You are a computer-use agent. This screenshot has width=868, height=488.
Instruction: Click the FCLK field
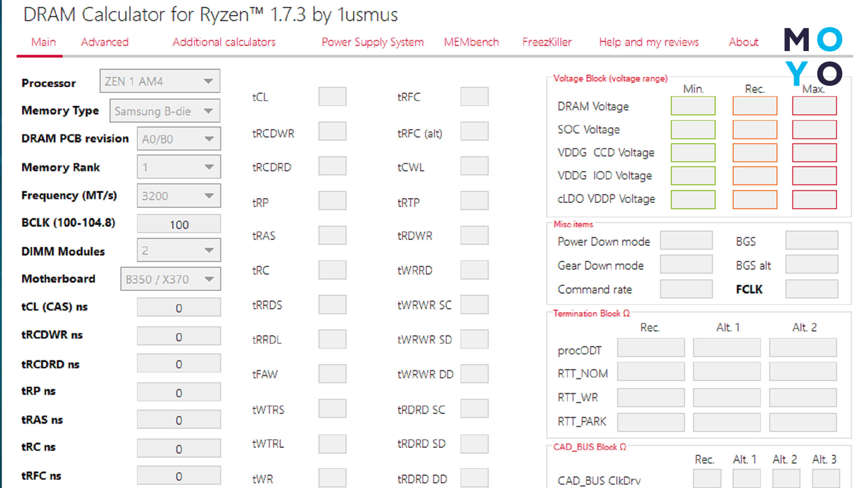pos(811,289)
